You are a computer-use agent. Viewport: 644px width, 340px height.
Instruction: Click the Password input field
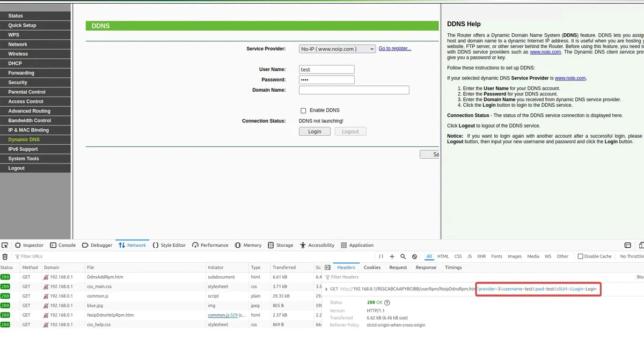coord(327,80)
